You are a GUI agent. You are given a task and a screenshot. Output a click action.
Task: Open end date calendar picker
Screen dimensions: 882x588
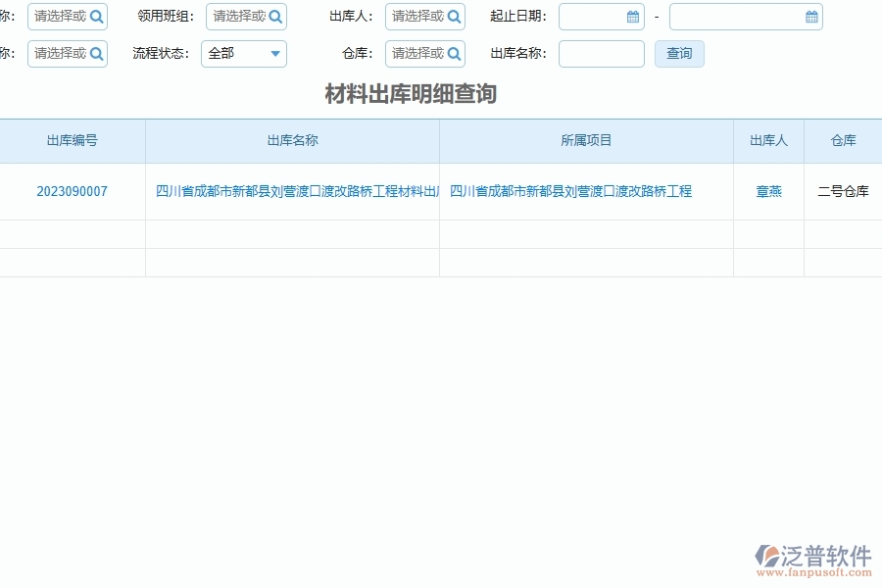point(810,17)
